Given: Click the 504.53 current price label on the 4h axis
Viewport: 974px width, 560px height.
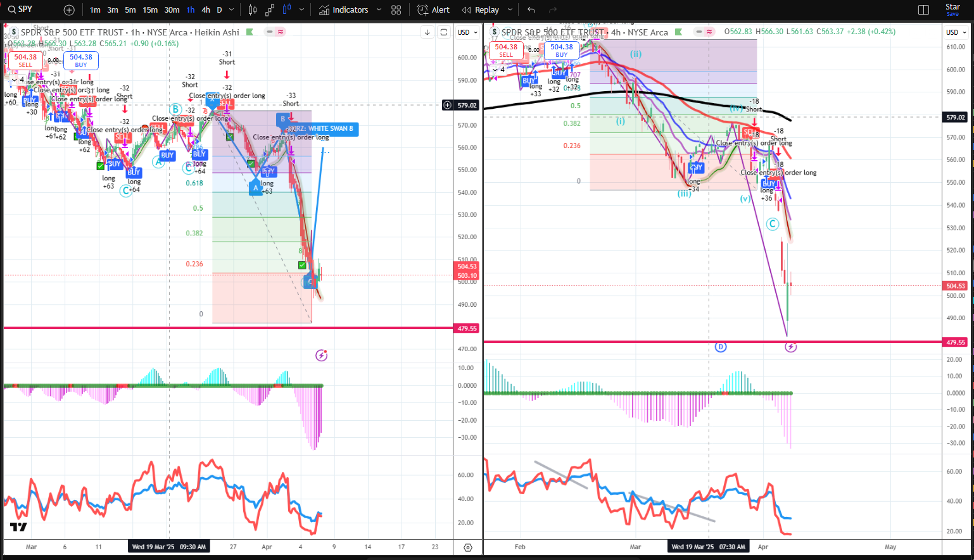Looking at the screenshot, I should 956,286.
